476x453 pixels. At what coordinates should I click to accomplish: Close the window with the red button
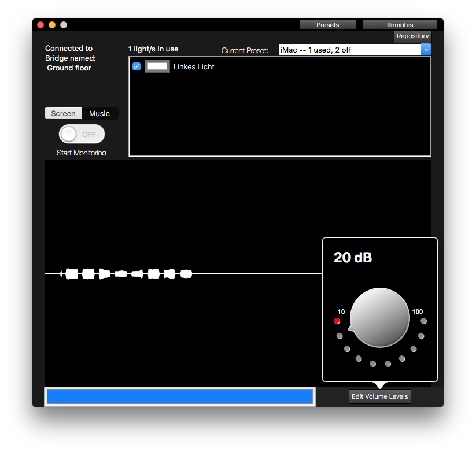point(40,25)
